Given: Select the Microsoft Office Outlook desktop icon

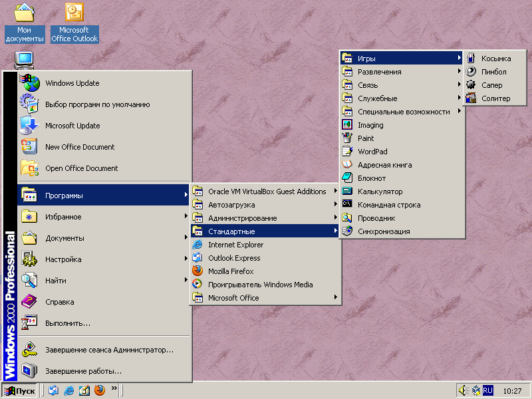Looking at the screenshot, I should 74,23.
